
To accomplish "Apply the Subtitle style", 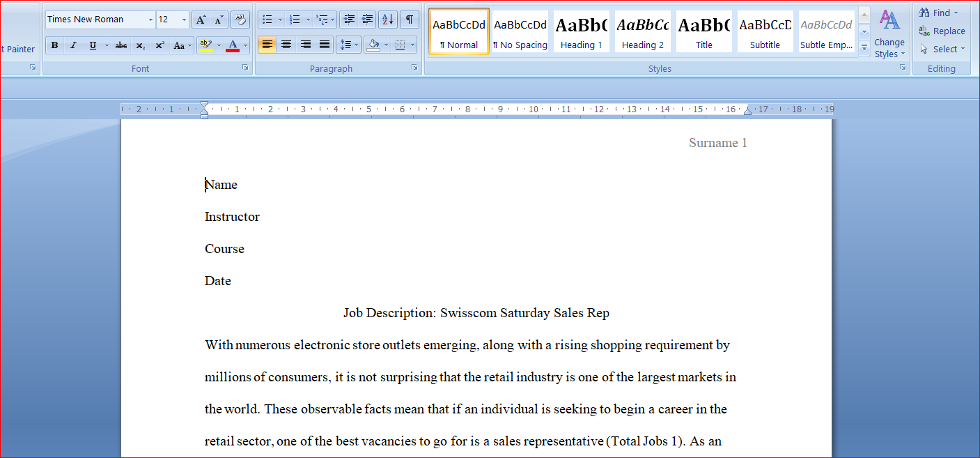I will tap(765, 31).
